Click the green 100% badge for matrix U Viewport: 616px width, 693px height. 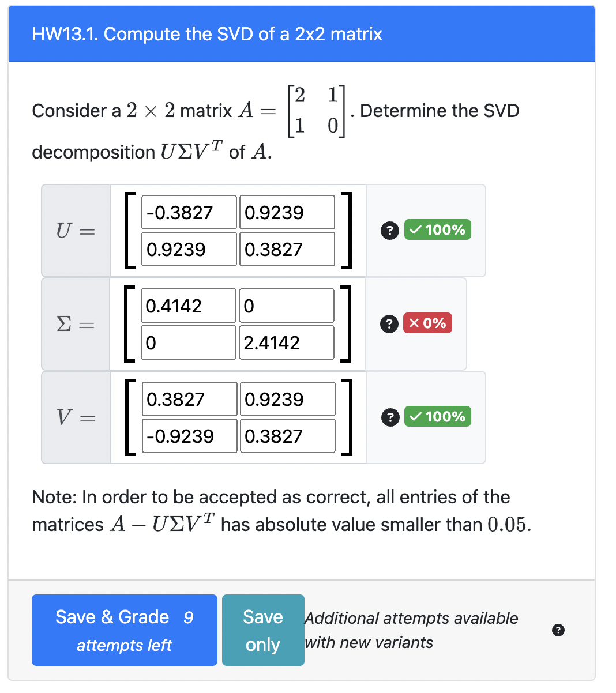point(437,230)
